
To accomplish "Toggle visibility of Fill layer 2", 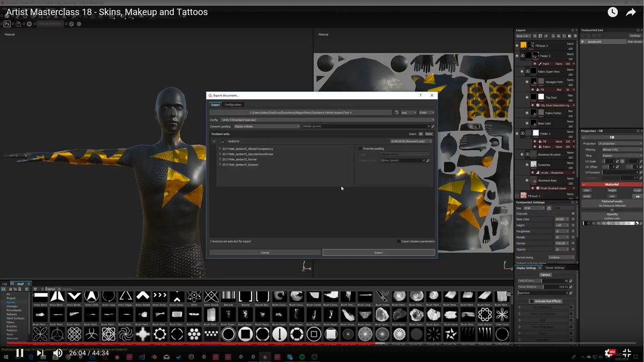I will 517,46.
